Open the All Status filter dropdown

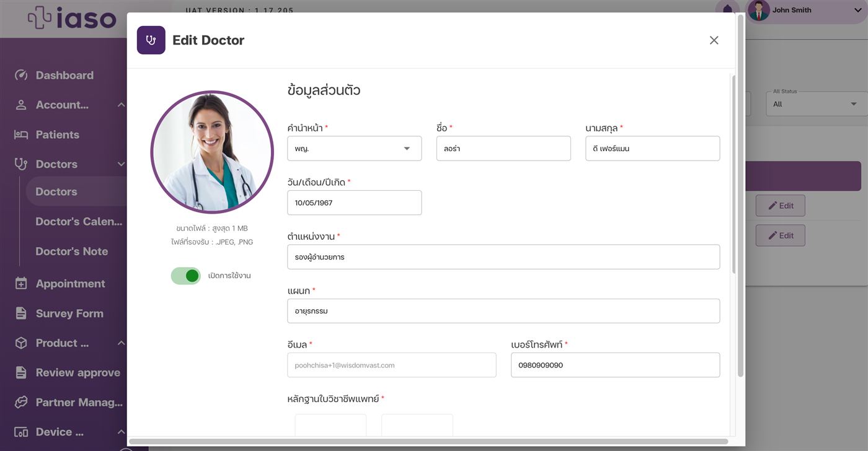pos(816,103)
